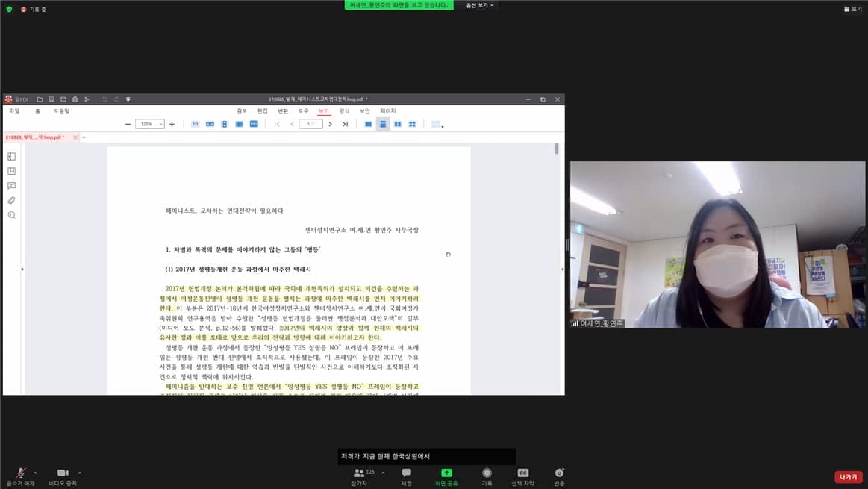Close the hwp.pdf document tab

(75, 137)
